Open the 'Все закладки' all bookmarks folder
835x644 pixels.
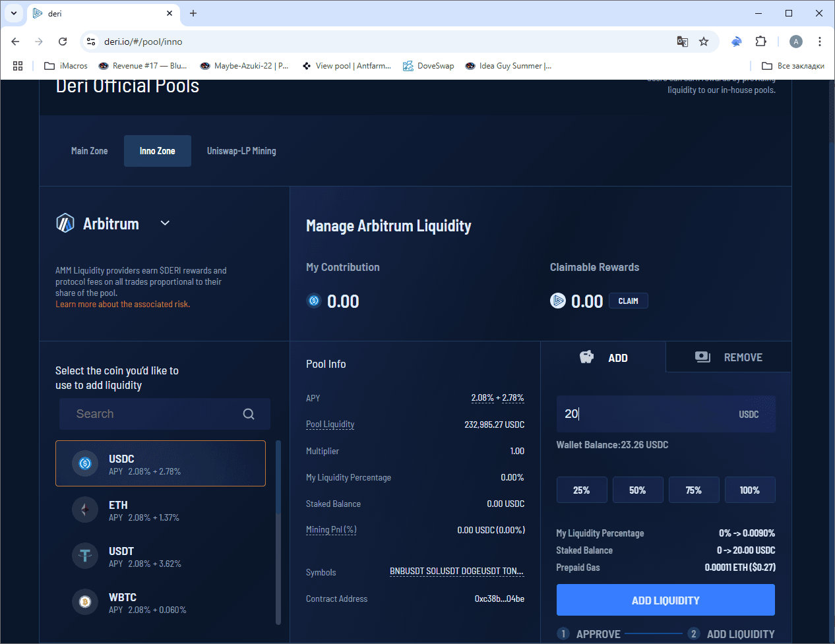793,66
